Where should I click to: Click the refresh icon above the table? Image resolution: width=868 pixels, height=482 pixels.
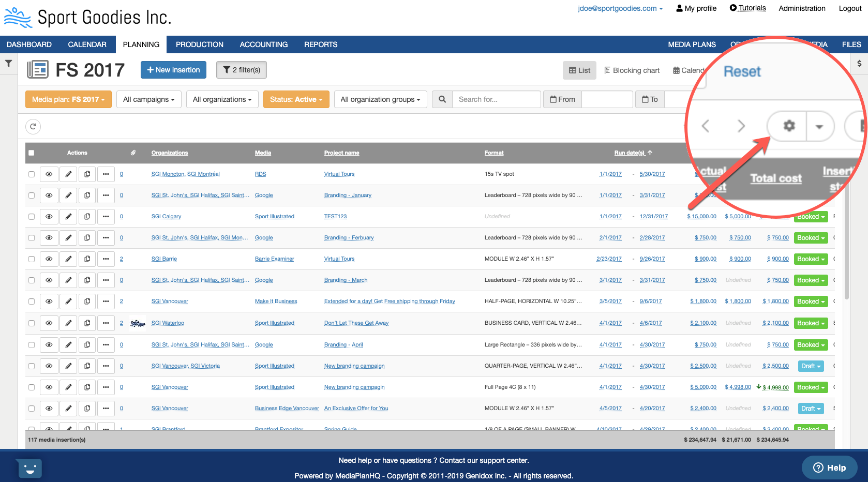click(33, 127)
